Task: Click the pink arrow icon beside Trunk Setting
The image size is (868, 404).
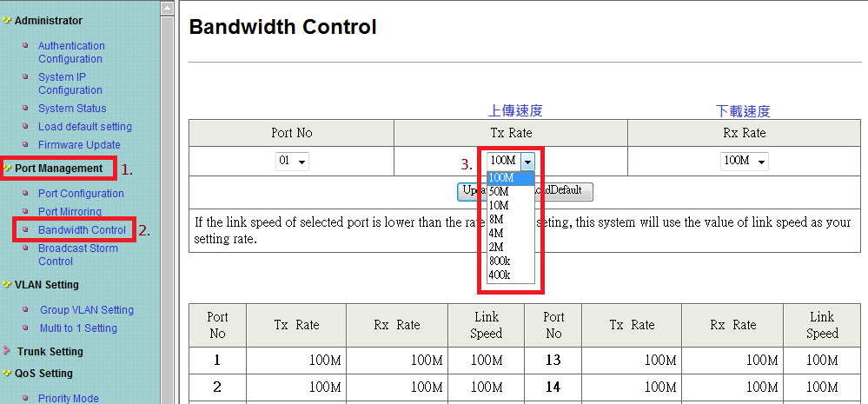Action: (7, 352)
